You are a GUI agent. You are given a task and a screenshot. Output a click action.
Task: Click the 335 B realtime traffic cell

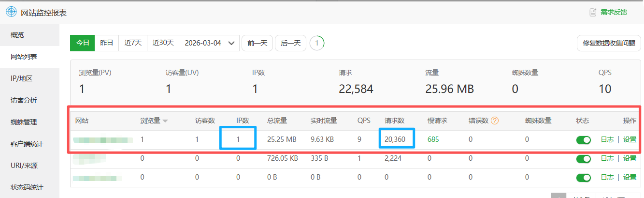[320, 158]
